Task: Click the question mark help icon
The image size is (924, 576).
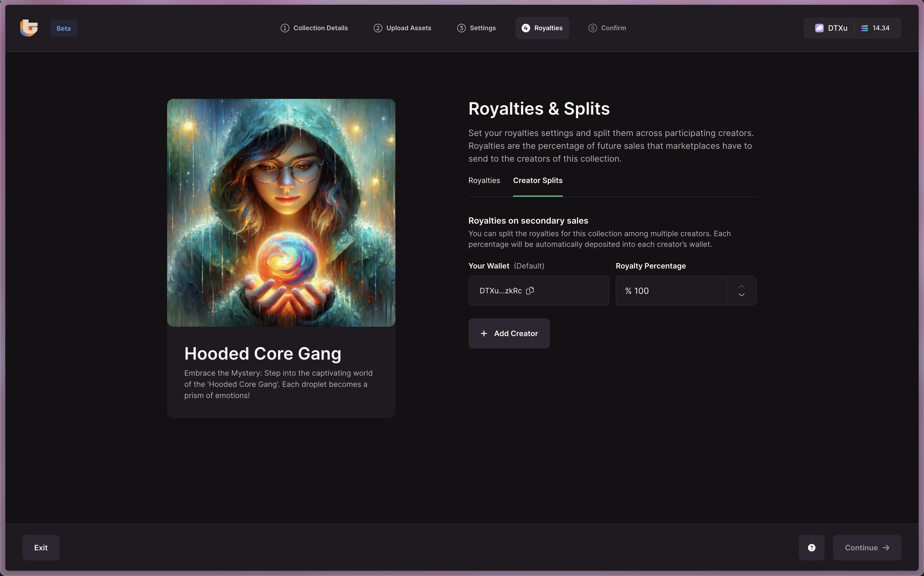Action: [811, 547]
